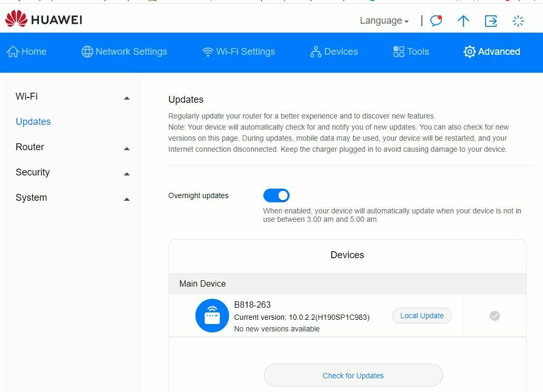
Task: Click the System sidebar label
Action: [x=31, y=198]
